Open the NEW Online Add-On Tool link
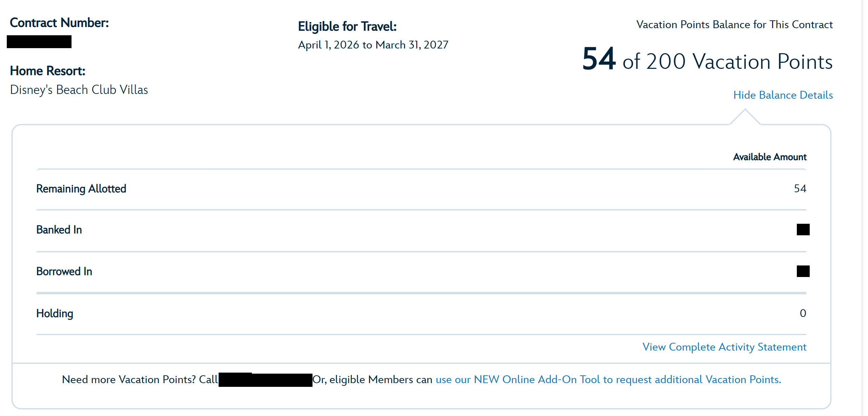Screen dimensions: 868x416 pos(608,379)
